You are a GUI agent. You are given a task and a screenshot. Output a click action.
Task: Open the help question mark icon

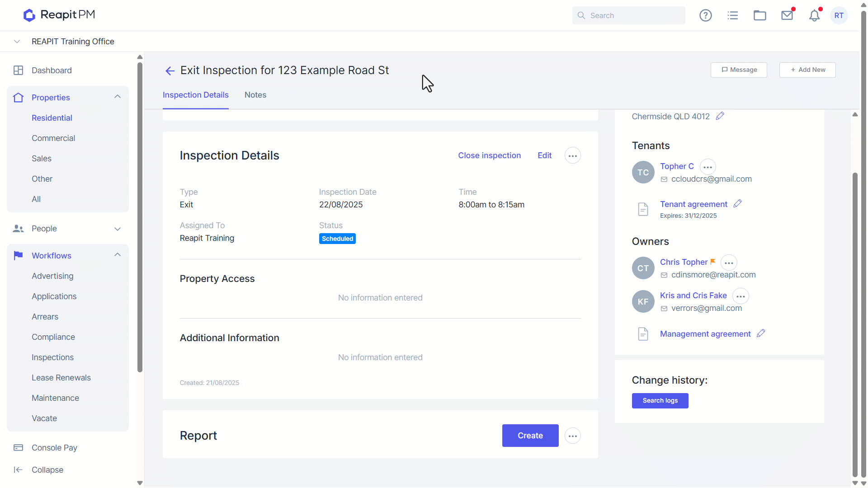[x=705, y=15]
